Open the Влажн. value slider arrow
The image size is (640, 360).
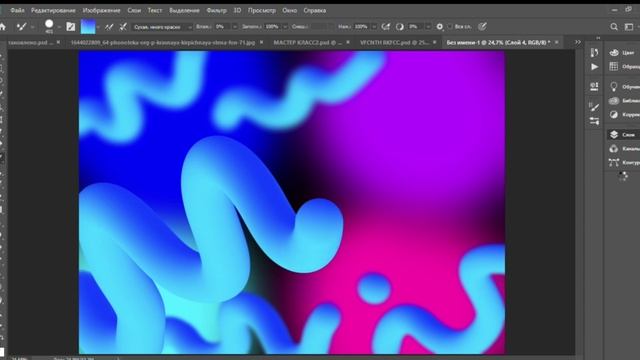(235, 27)
